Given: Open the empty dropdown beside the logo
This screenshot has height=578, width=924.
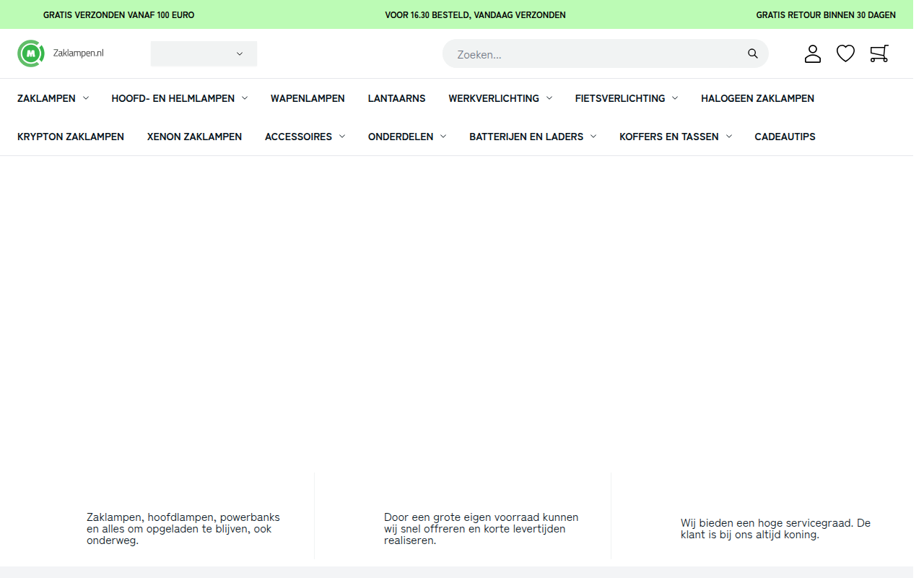Looking at the screenshot, I should coord(204,53).
